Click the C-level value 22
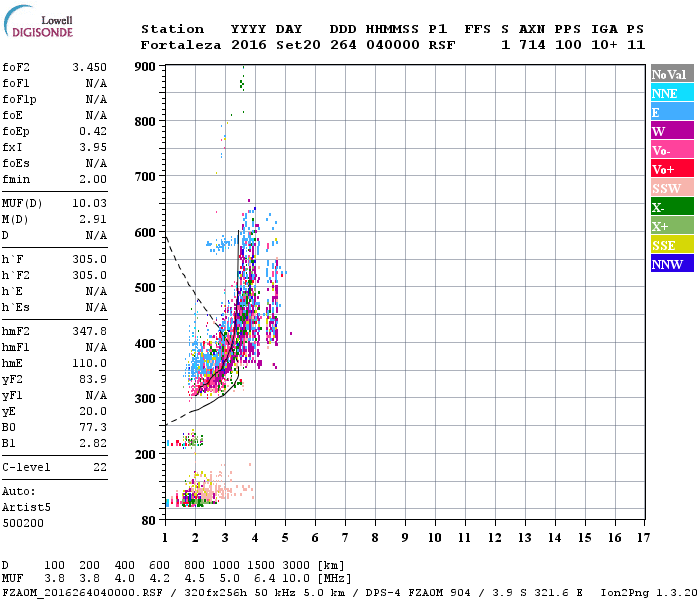 [100, 467]
